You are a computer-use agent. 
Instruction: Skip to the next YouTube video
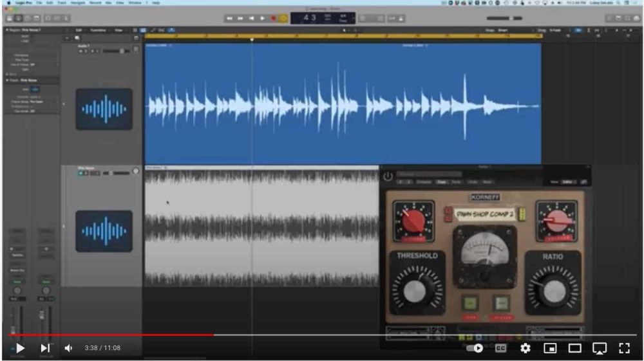(x=45, y=348)
